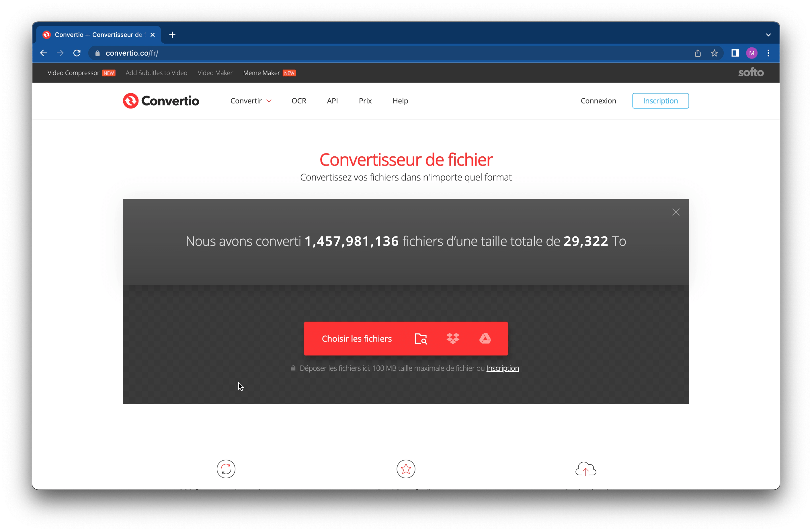Toggle the browser side panel
The width and height of the screenshot is (812, 532).
click(735, 53)
